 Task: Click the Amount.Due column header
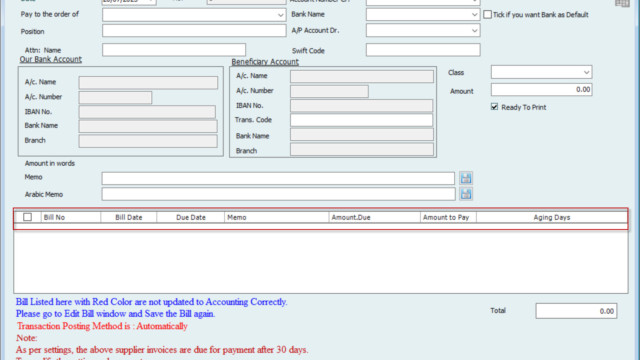(374, 217)
